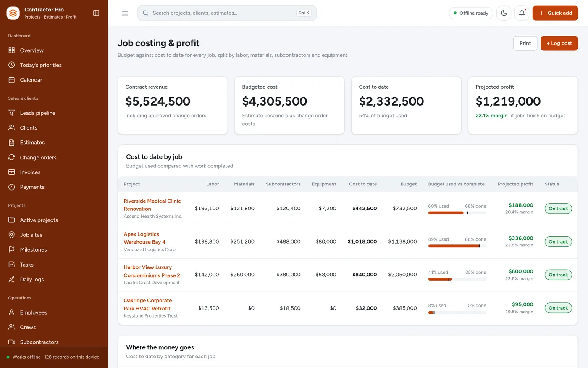Click the Contractor Pro logo icon
Screen dimensions: 588x368
[x=13, y=13]
